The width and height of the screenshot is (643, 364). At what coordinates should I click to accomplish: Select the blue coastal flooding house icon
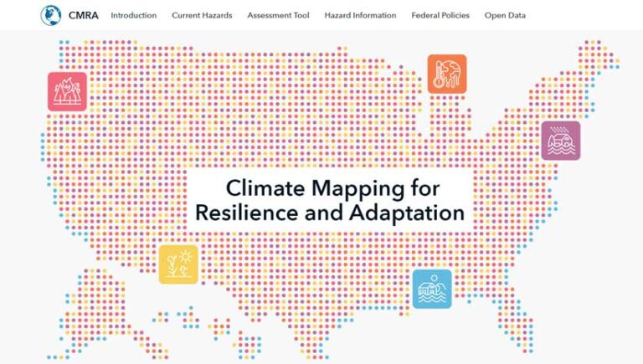[432, 289]
